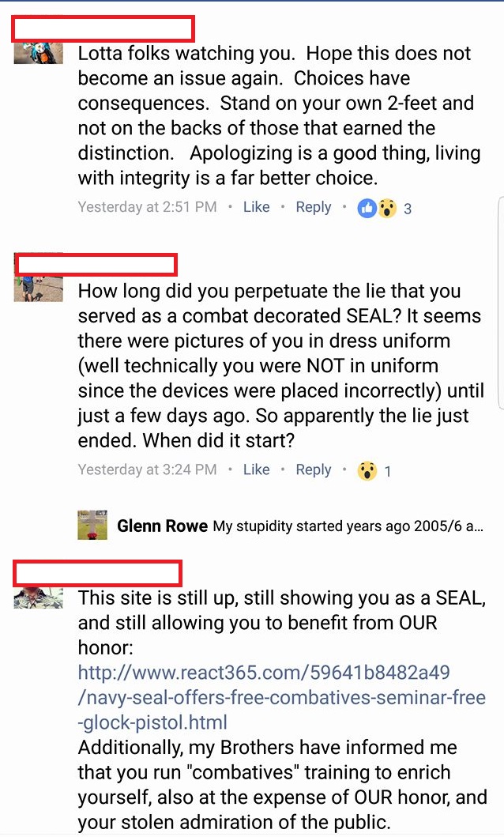Reply to the 'Lotta folks watching you' comment

pos(314,207)
